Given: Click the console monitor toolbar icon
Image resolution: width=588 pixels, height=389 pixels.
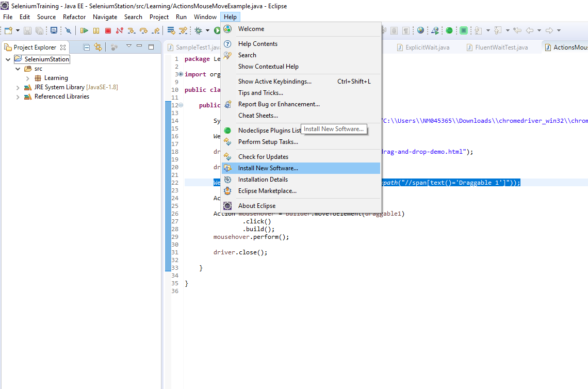Looking at the screenshot, I should tap(54, 30).
